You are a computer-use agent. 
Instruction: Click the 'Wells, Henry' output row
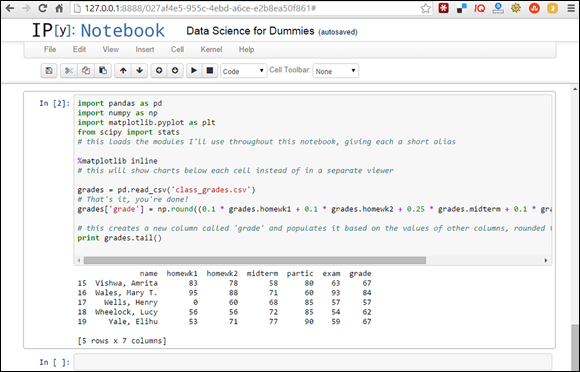tap(224, 302)
